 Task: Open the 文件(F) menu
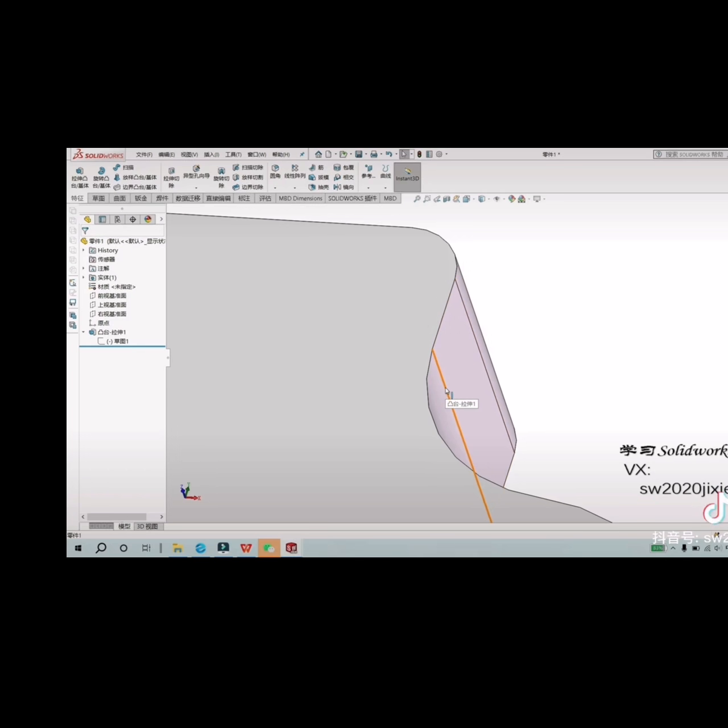tap(144, 155)
